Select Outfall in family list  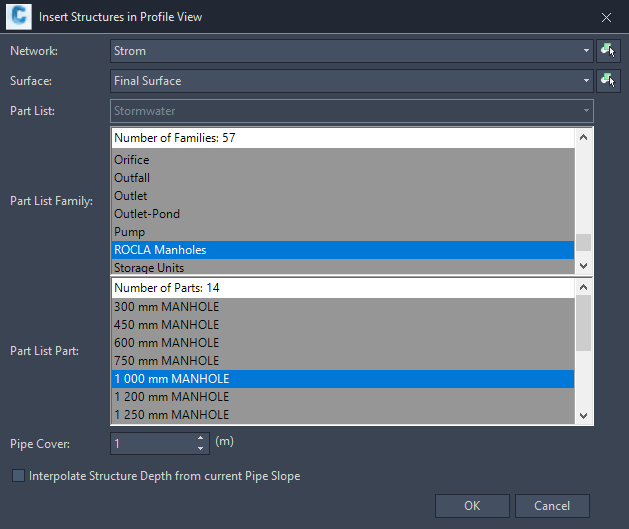click(343, 178)
